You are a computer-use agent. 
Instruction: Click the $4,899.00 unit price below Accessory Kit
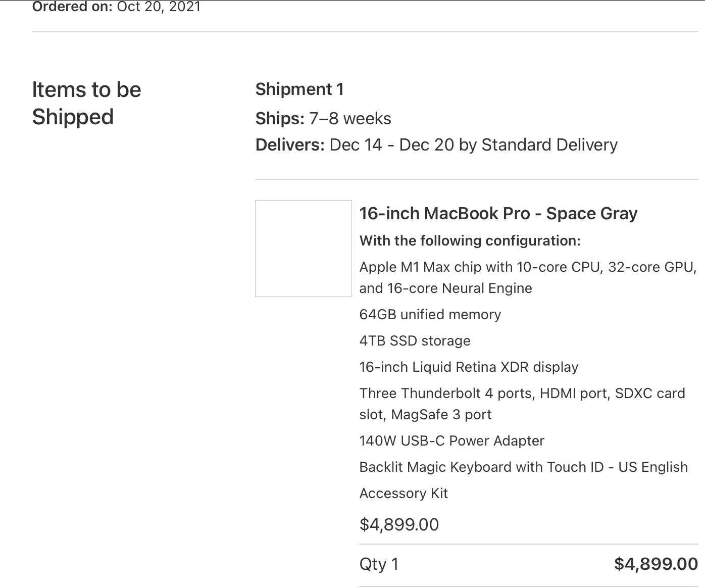(x=399, y=524)
